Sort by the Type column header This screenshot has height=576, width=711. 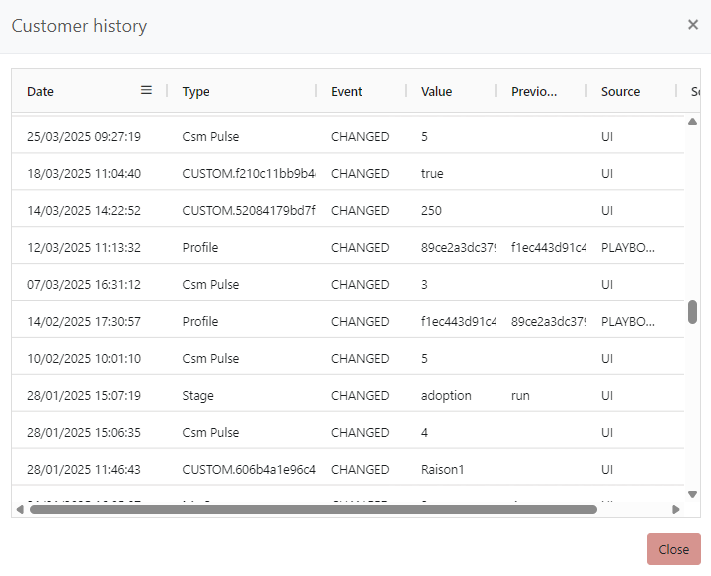tap(196, 91)
